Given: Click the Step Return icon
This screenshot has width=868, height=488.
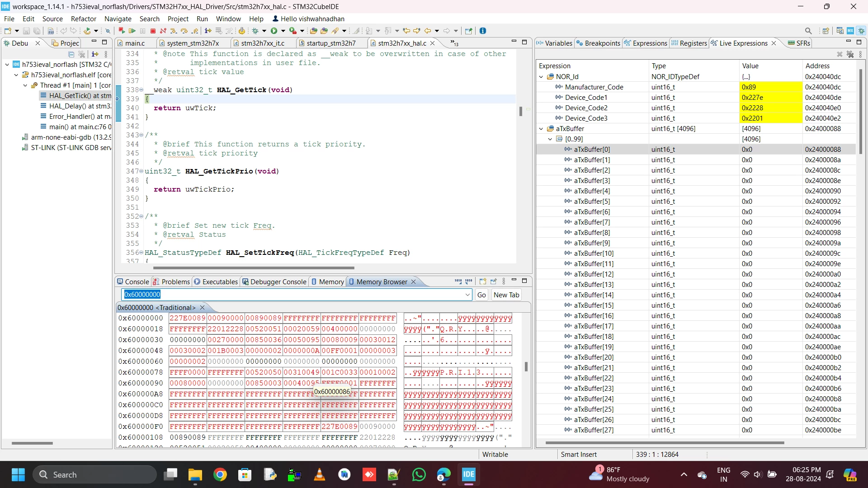Looking at the screenshot, I should [x=195, y=31].
